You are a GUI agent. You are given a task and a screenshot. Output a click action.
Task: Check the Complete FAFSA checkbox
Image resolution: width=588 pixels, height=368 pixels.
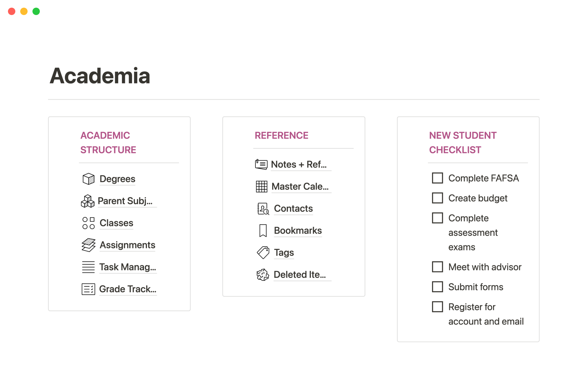[437, 178]
